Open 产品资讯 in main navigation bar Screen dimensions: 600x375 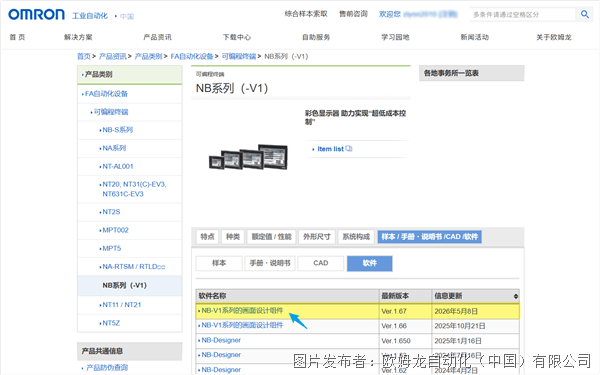157,37
